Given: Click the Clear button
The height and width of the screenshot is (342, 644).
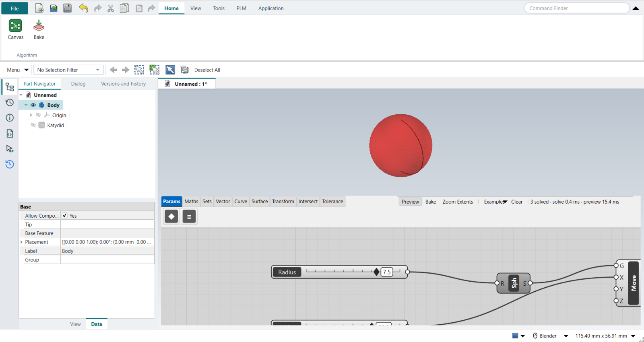Looking at the screenshot, I should tap(517, 202).
